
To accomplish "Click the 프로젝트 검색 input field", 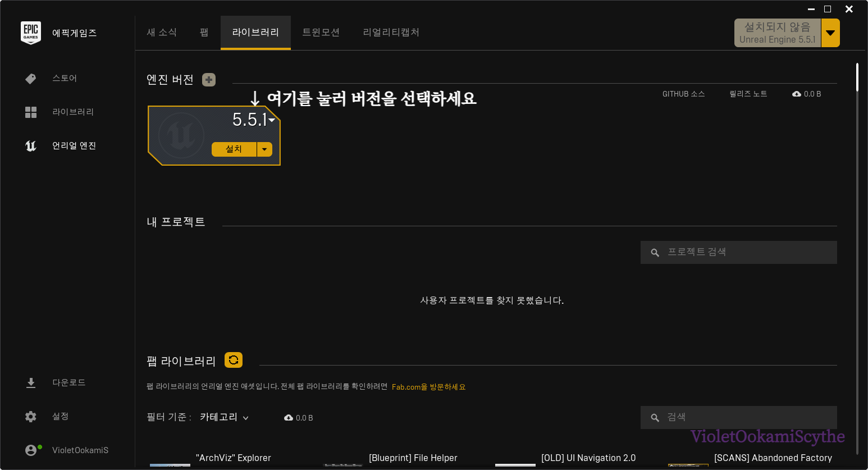I will pos(739,253).
